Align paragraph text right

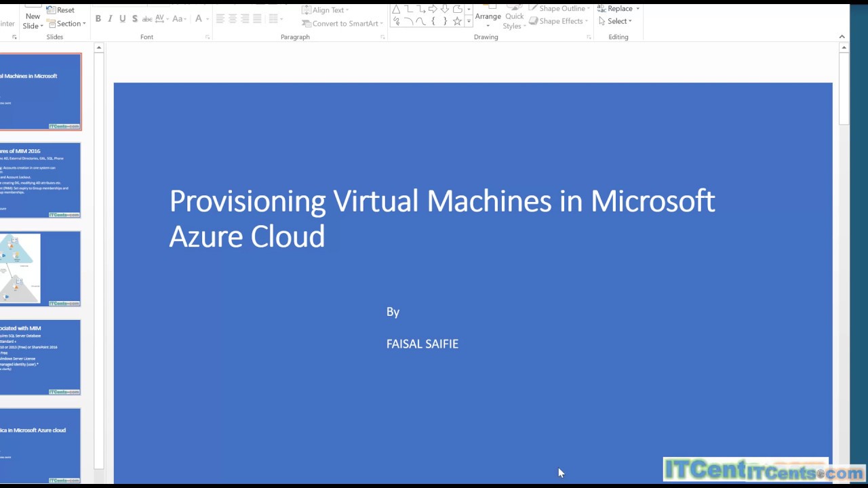pos(245,19)
